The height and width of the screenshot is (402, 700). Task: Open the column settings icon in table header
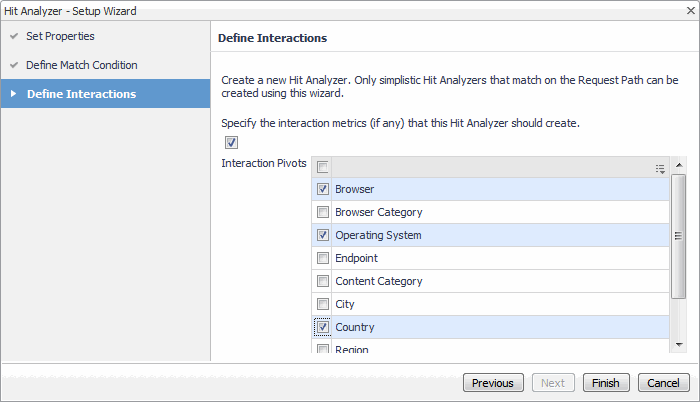pyautogui.click(x=660, y=168)
